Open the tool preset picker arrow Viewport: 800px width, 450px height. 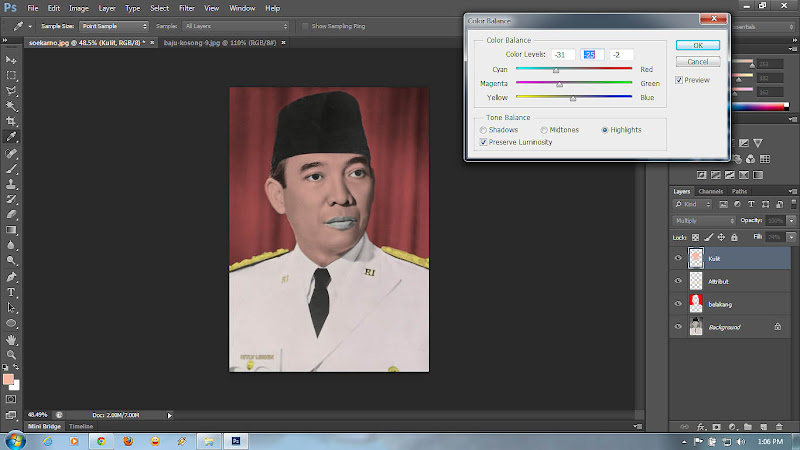30,26
